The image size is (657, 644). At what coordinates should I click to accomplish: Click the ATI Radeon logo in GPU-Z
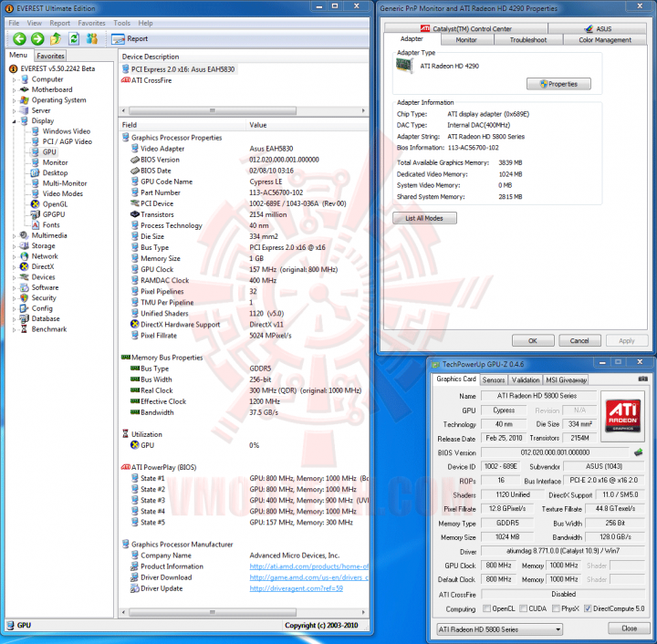(623, 416)
